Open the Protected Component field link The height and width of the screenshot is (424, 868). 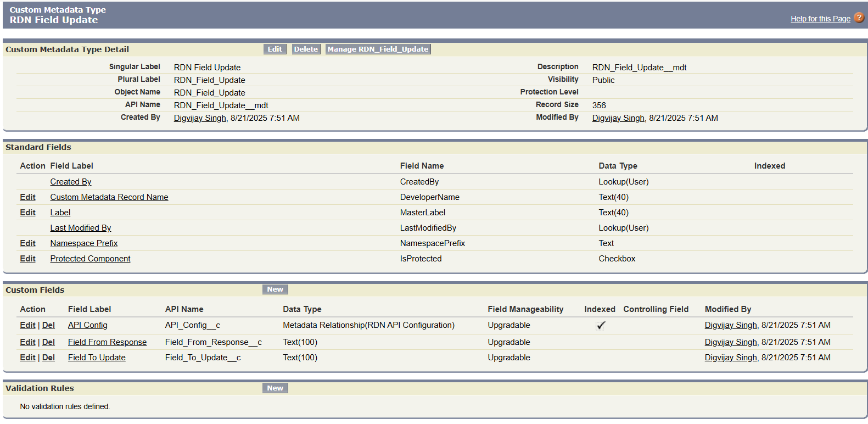(90, 259)
